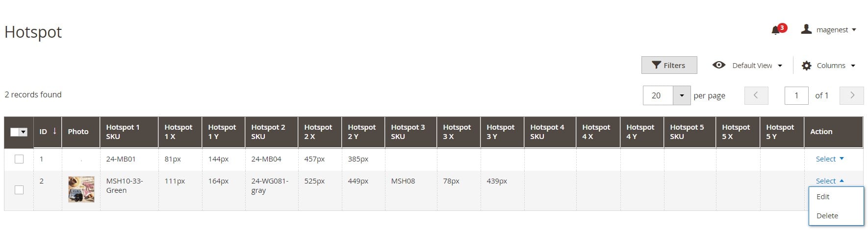Image resolution: width=868 pixels, height=230 pixels.
Task: Open the Filters button
Action: click(669, 65)
